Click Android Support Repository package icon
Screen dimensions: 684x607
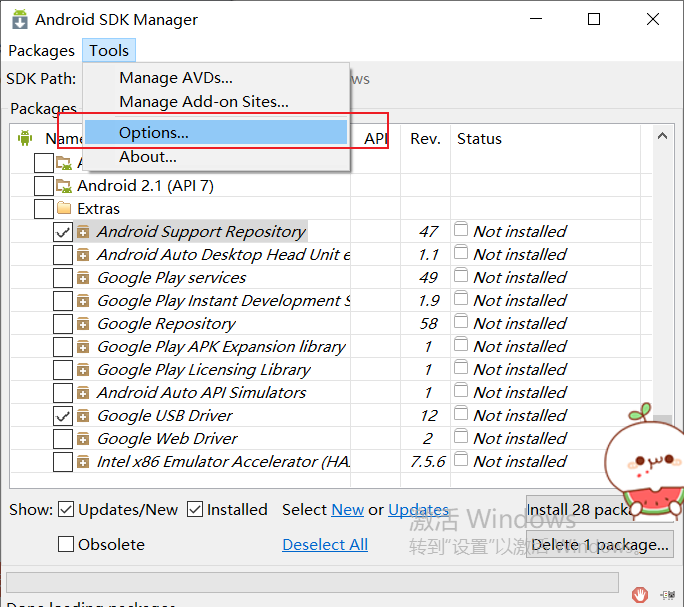83,232
